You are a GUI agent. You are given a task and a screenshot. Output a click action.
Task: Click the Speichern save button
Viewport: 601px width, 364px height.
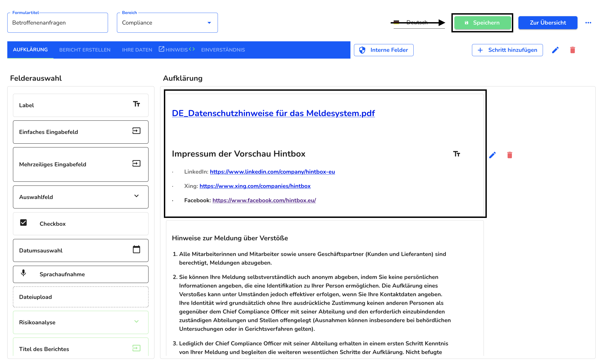482,23
